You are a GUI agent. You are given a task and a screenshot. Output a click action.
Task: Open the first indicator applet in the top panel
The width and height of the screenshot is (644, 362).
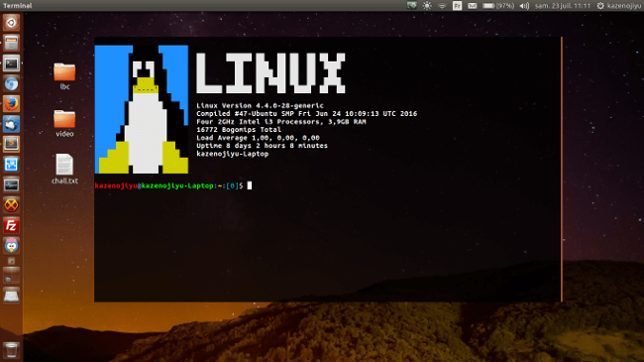[411, 6]
